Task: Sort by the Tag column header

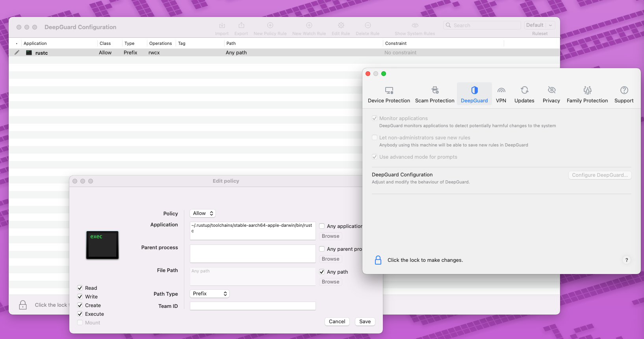Action: click(x=200, y=43)
